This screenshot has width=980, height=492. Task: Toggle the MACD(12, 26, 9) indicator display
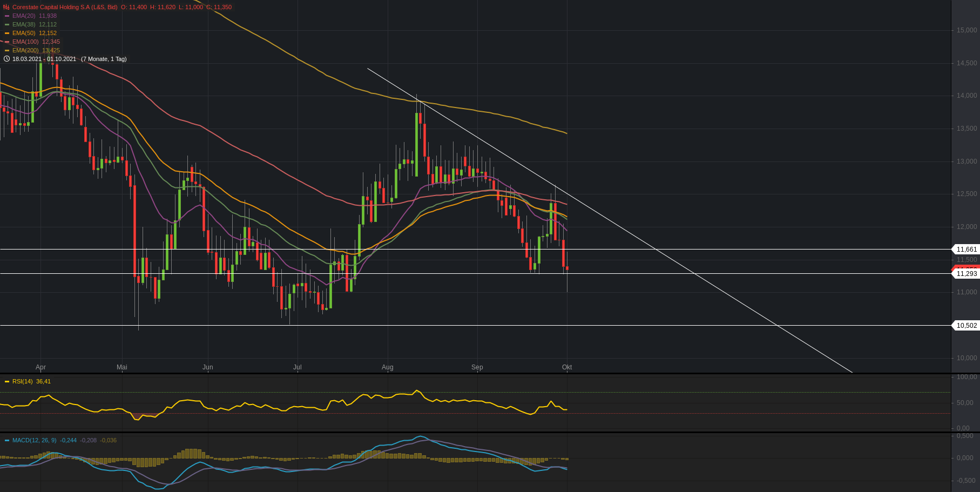pyautogui.click(x=33, y=441)
